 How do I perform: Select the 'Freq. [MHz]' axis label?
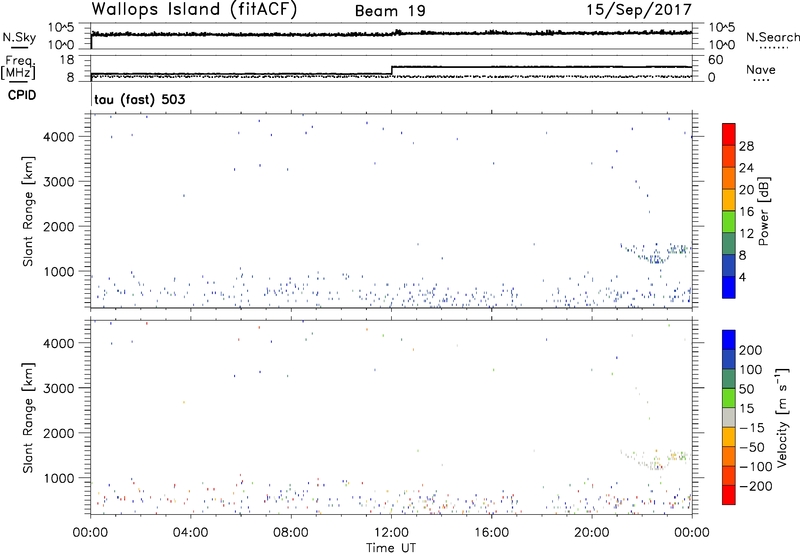(x=18, y=67)
